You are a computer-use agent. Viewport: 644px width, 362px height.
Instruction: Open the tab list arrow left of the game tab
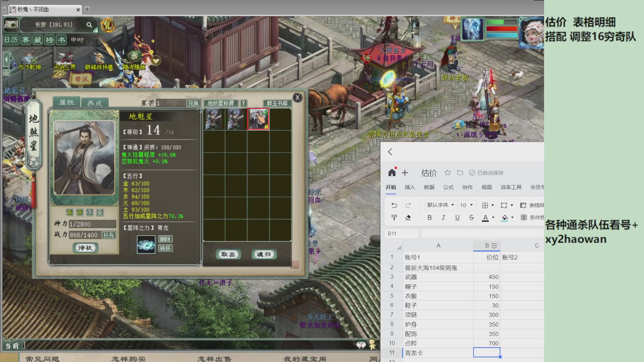click(x=4, y=10)
